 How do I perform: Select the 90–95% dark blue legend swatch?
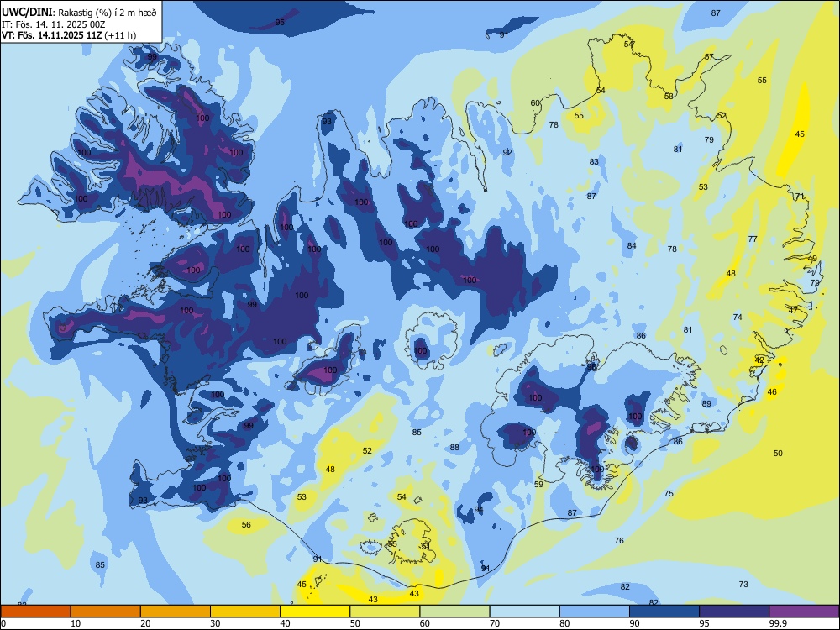(x=664, y=612)
